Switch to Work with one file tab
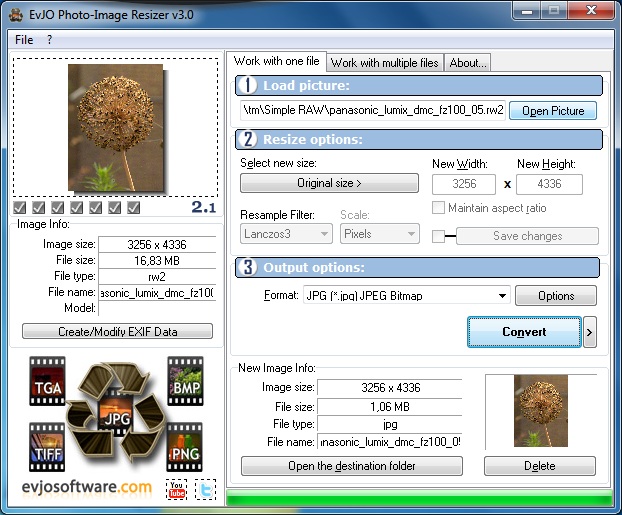 click(x=276, y=61)
